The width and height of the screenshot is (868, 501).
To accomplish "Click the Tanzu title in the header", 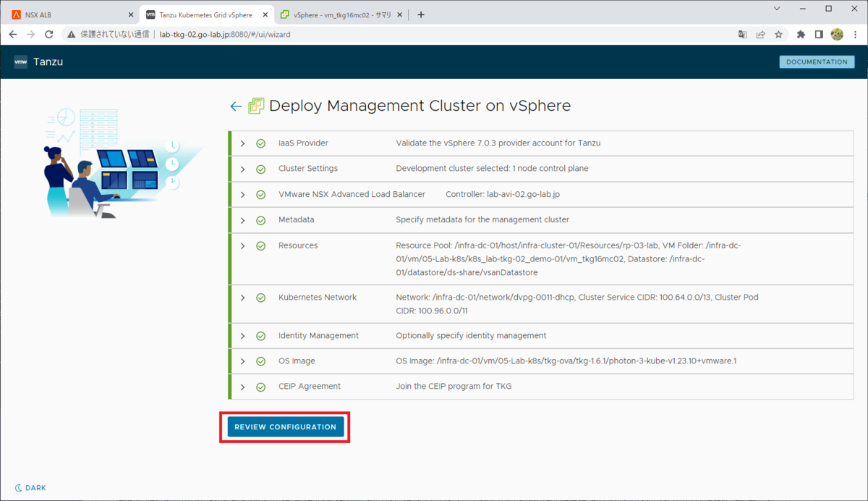I will point(48,62).
